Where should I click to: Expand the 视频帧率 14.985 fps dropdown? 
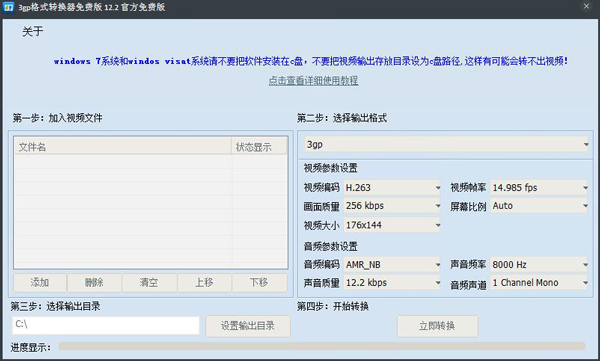[539, 188]
